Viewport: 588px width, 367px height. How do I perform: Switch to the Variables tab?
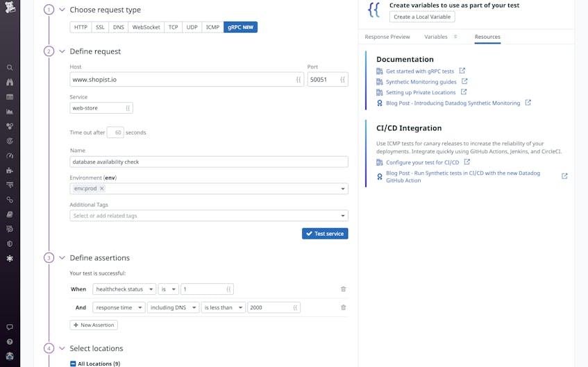436,37
